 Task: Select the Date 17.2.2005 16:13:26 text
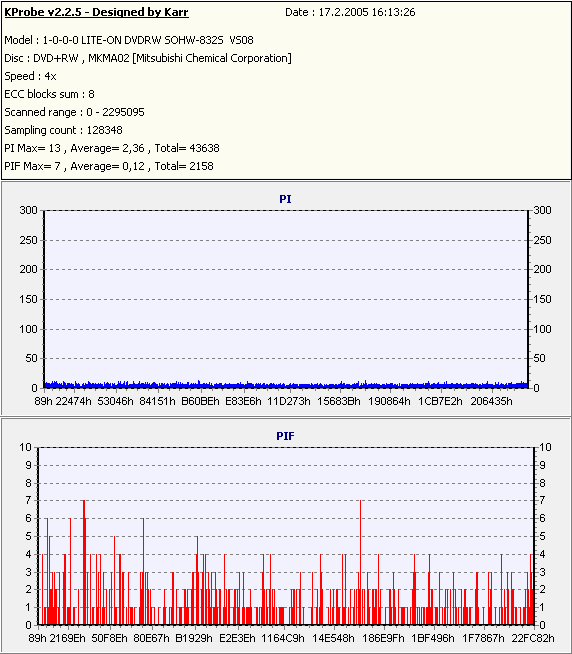point(350,12)
